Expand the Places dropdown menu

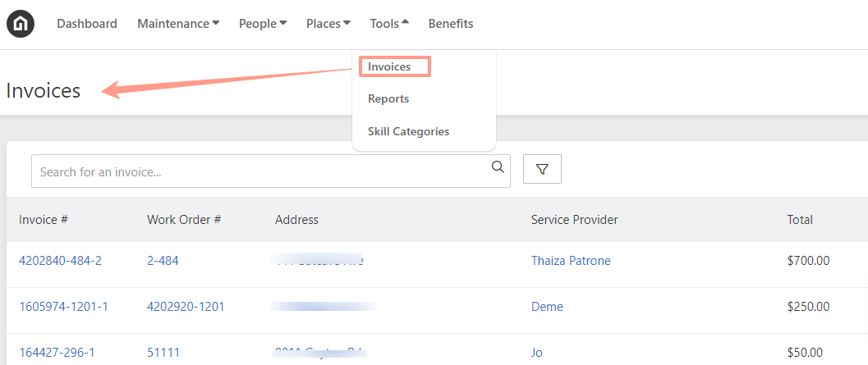(328, 24)
